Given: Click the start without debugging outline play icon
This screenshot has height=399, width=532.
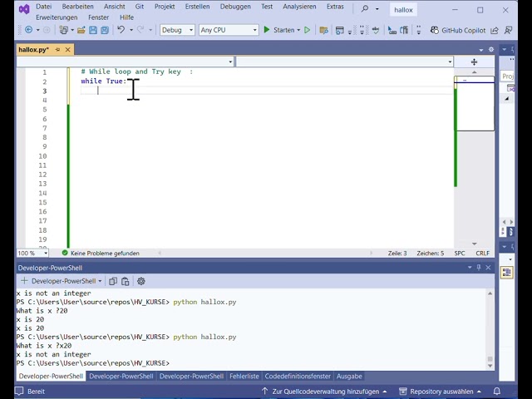Looking at the screenshot, I should (x=307, y=30).
